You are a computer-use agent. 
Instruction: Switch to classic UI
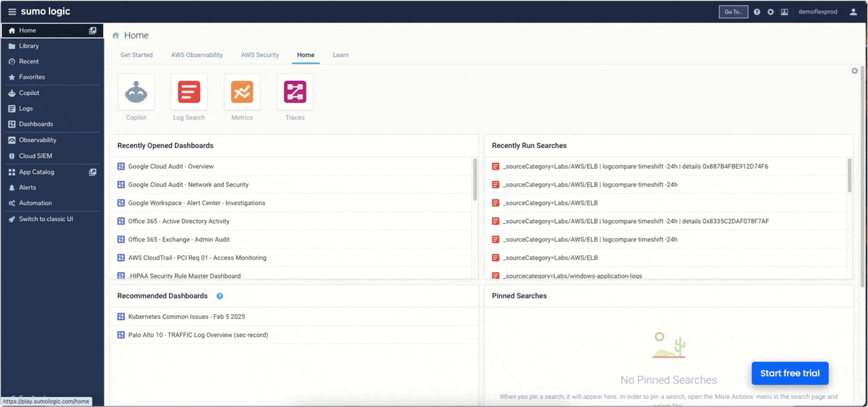(x=45, y=219)
